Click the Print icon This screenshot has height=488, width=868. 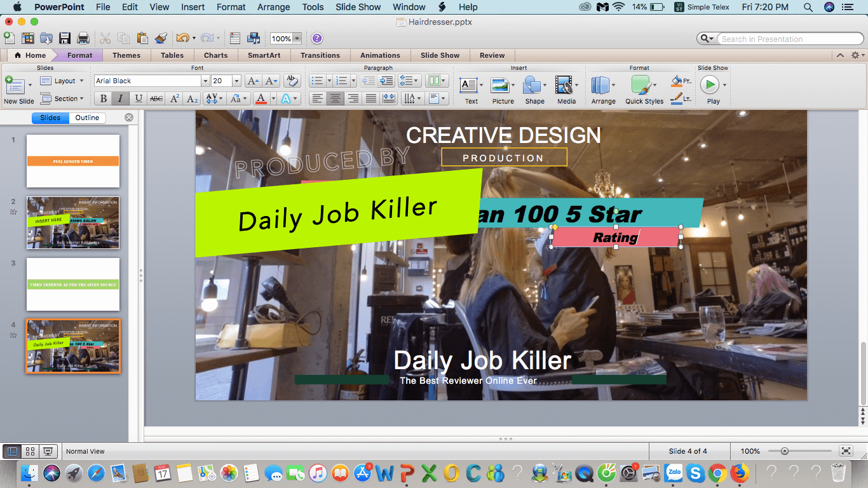[x=83, y=38]
